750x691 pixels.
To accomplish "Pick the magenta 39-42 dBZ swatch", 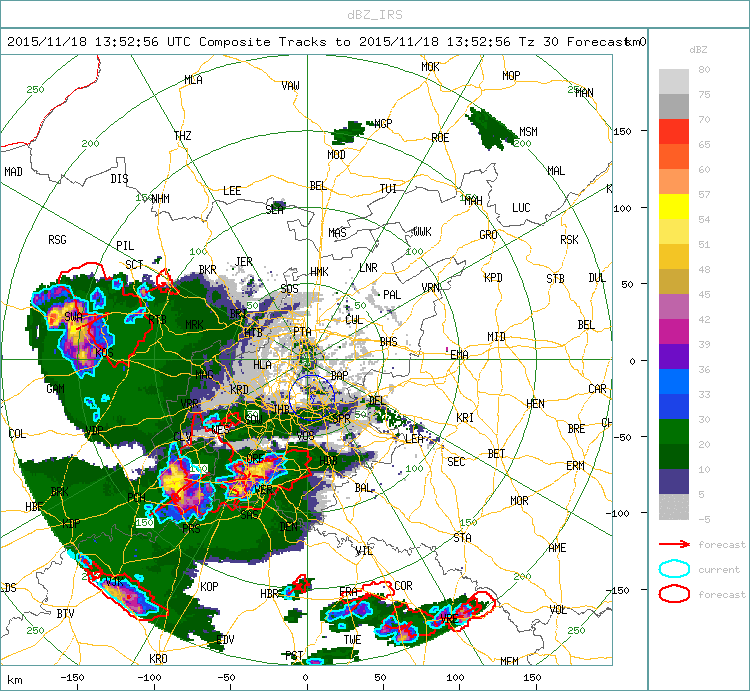I will point(673,331).
